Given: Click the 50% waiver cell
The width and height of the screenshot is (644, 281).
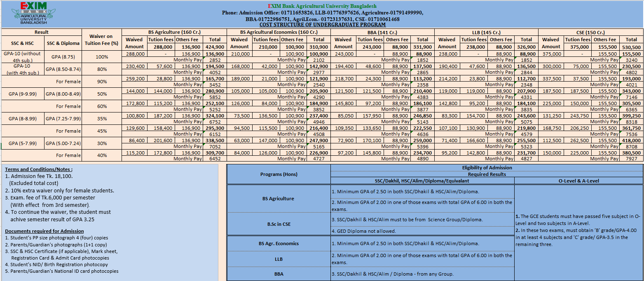Looking at the screenshot, I should [101, 94].
